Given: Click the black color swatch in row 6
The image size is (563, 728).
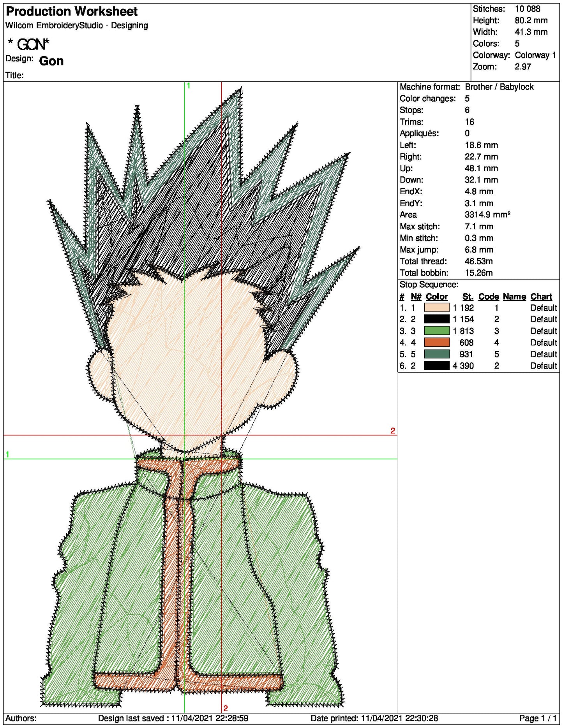Looking at the screenshot, I should pos(436,366).
